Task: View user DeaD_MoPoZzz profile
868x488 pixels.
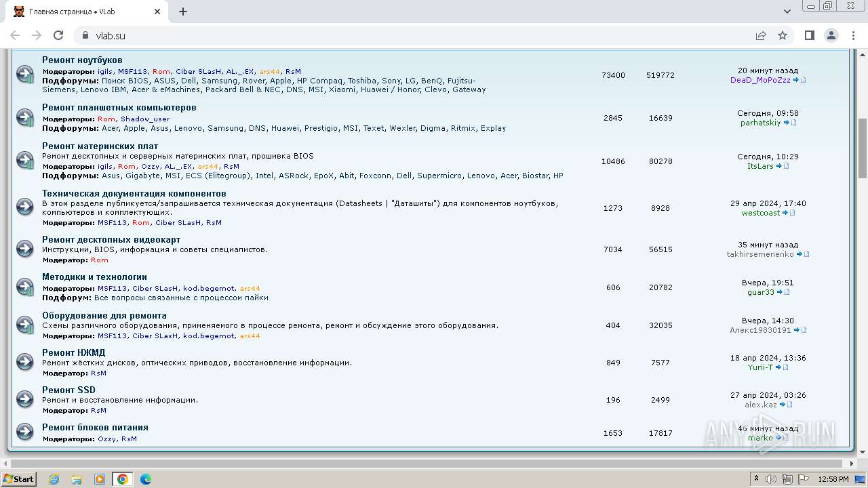Action: click(x=760, y=80)
